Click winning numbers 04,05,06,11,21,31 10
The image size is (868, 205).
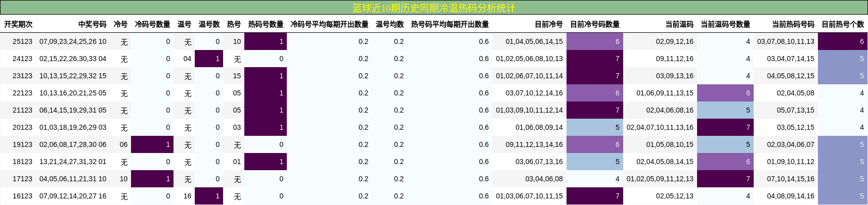click(73, 179)
